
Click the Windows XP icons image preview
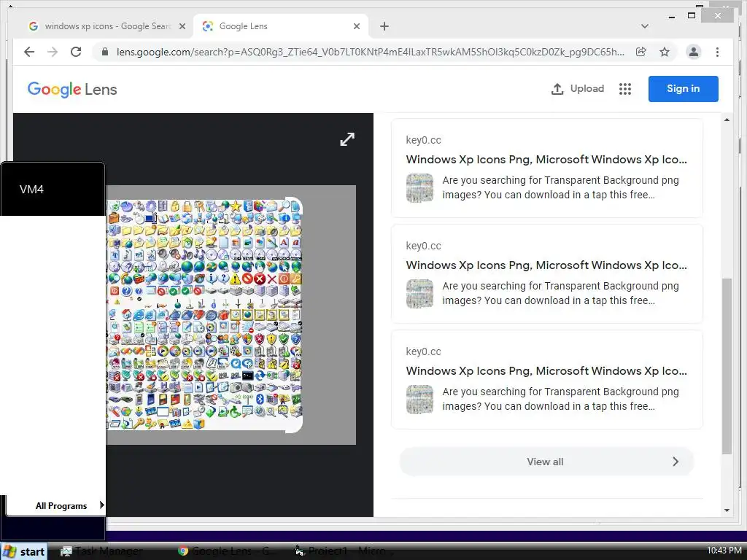[x=205, y=315]
